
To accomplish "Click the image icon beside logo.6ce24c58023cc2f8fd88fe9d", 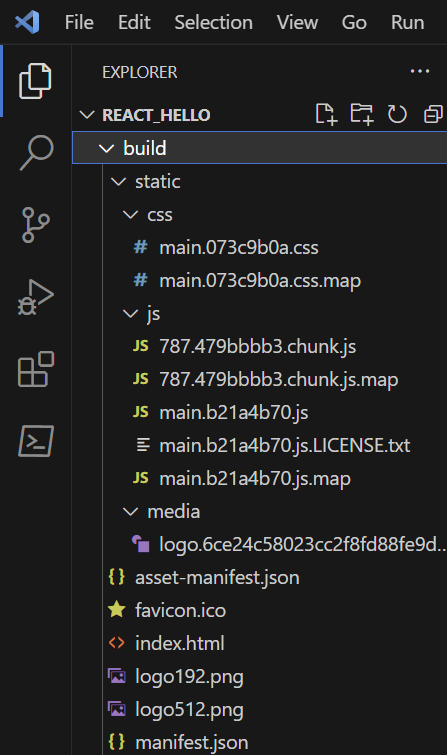I will pos(141,544).
